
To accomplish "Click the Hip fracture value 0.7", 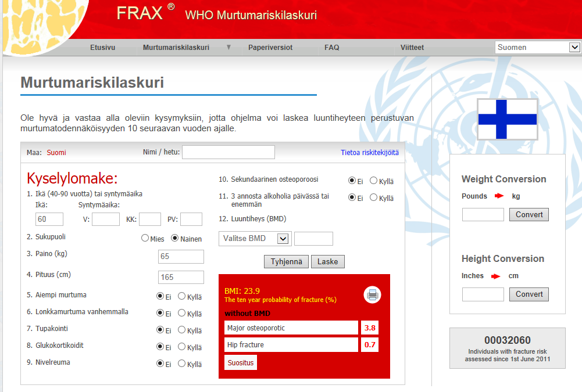I will click(370, 344).
